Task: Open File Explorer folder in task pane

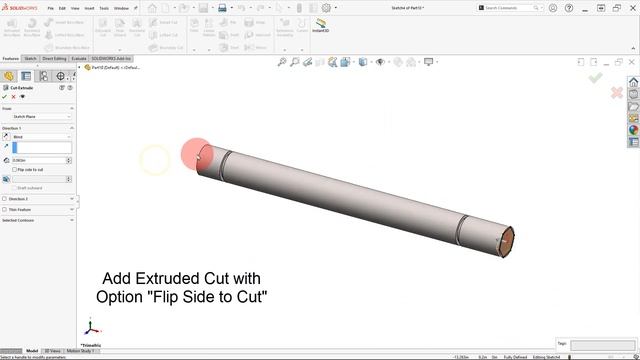Action: click(x=633, y=107)
